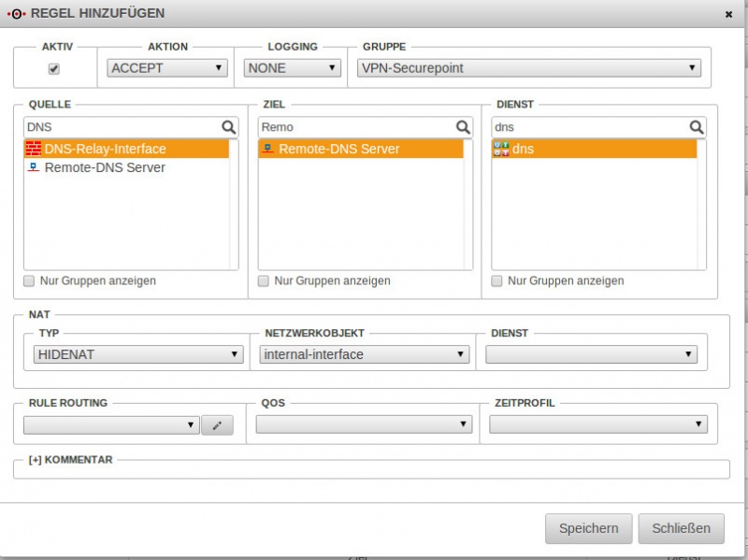Click the search icon in Quelle field
The width and height of the screenshot is (748, 560).
[x=228, y=127]
